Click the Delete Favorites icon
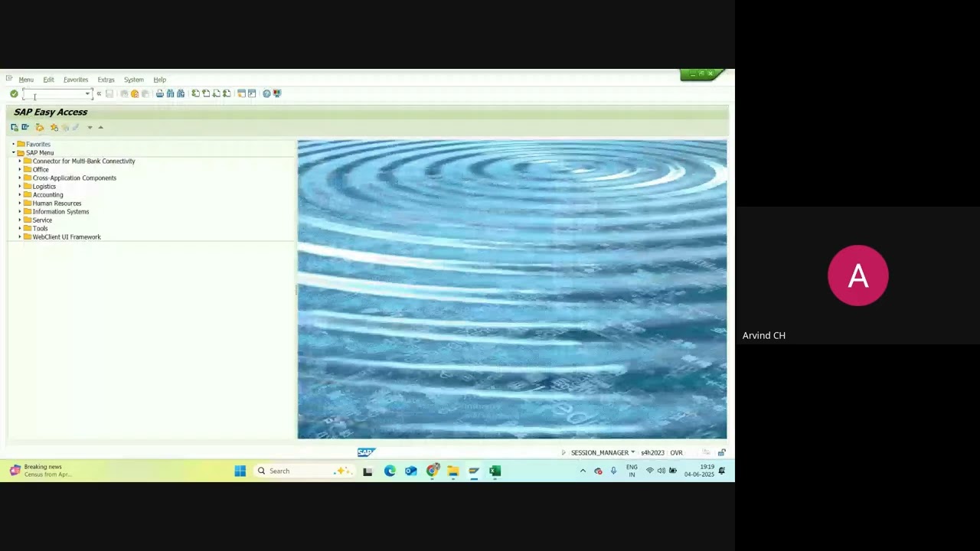This screenshot has height=551, width=980. (65, 127)
